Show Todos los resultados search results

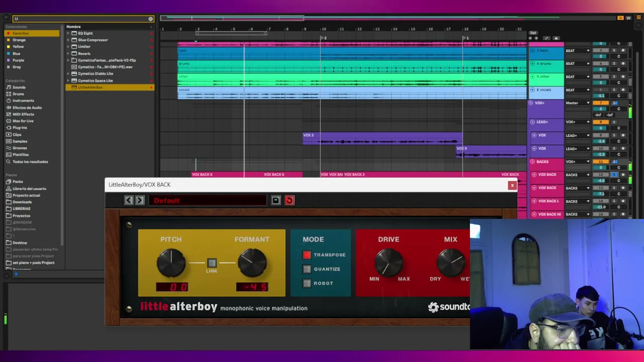[x=30, y=161]
